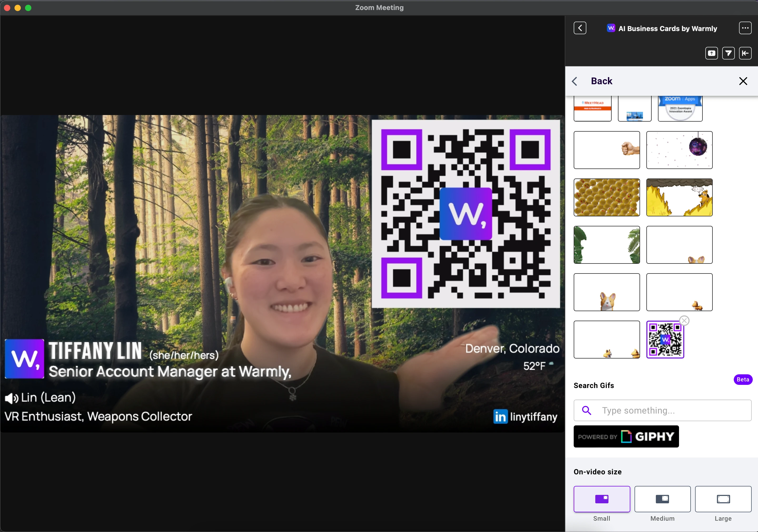
Task: Click the send app paper-plane icon
Action: (728, 53)
